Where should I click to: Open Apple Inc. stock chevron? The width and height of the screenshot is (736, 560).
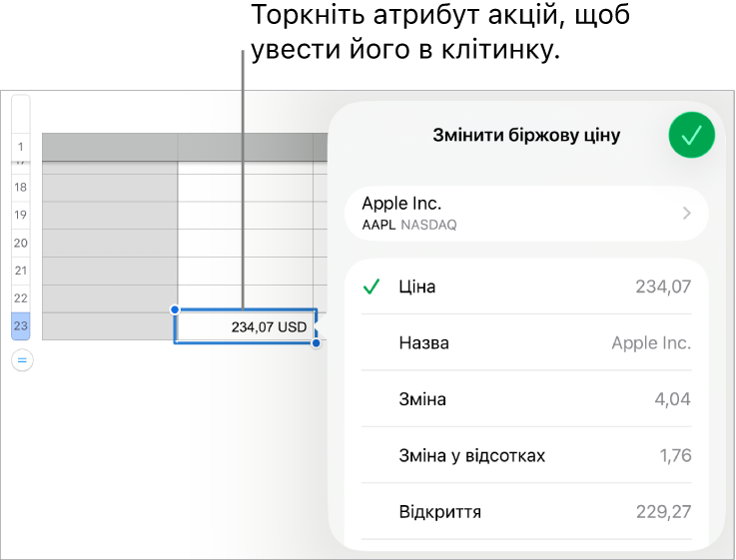point(687,214)
